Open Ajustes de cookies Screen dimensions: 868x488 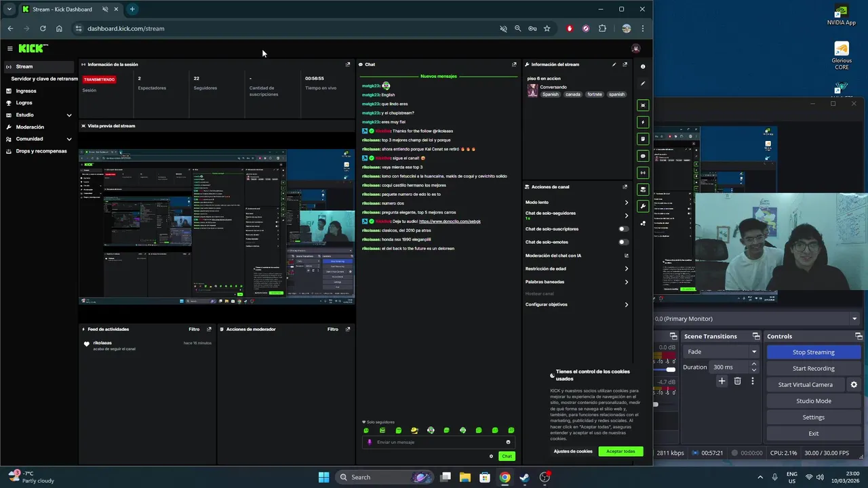573,451
